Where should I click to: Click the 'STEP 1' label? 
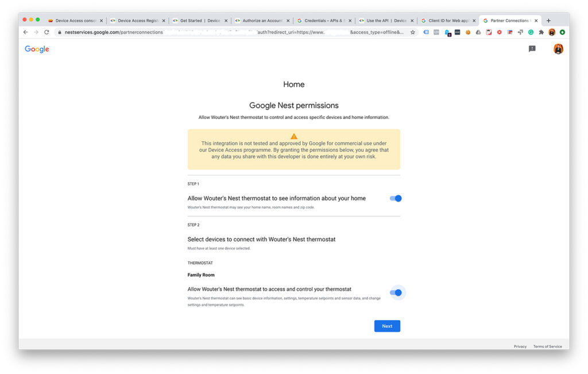point(193,184)
